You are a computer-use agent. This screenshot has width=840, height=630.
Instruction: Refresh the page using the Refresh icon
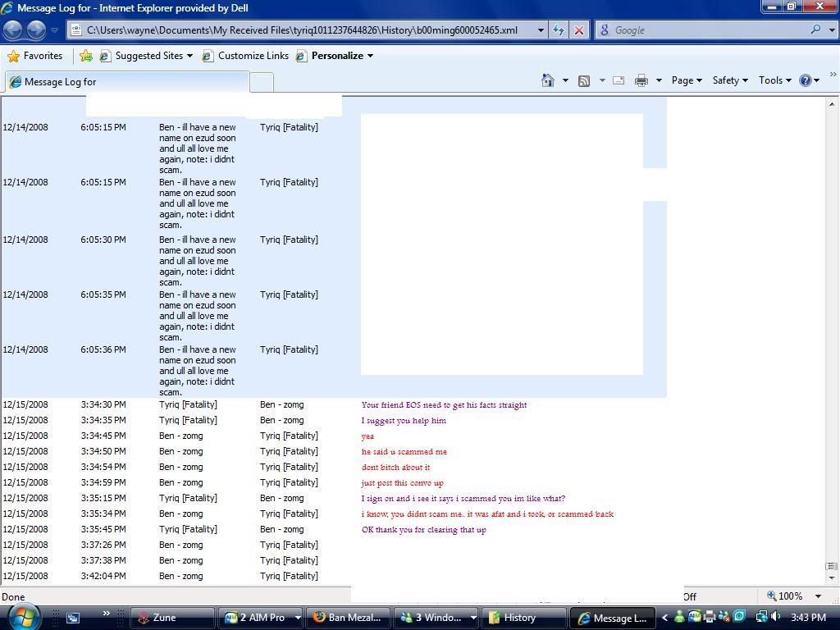(559, 30)
